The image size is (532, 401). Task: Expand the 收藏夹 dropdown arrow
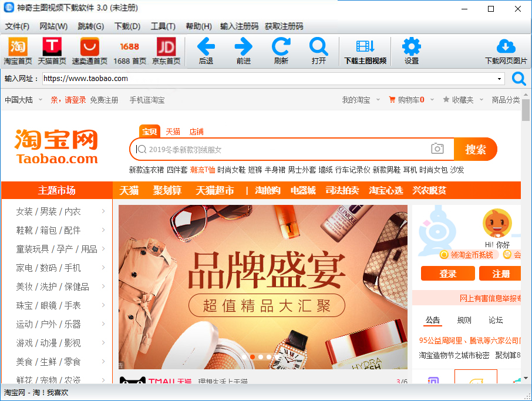481,100
